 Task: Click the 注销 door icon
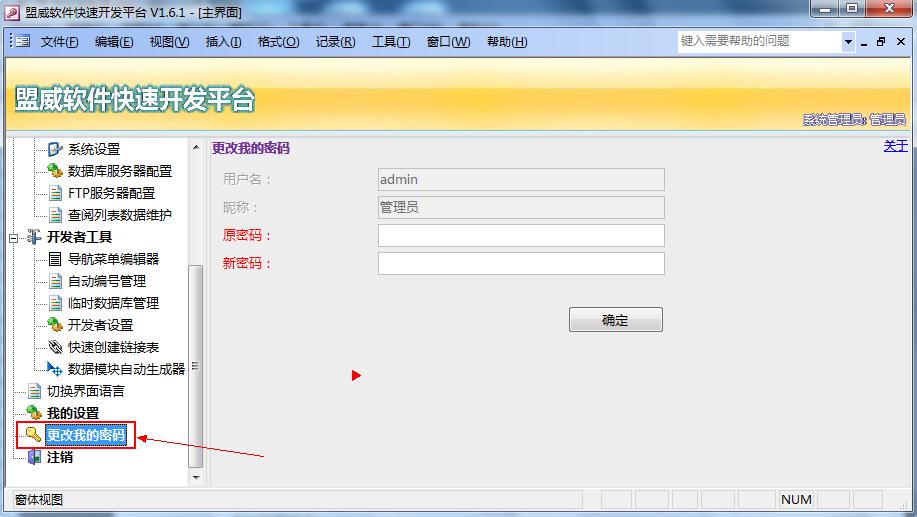35,457
